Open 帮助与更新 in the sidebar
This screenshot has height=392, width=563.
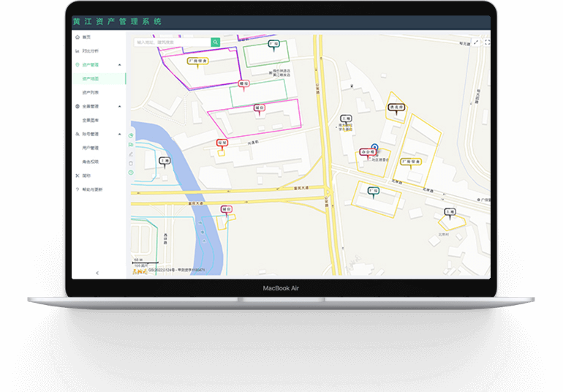click(x=92, y=189)
